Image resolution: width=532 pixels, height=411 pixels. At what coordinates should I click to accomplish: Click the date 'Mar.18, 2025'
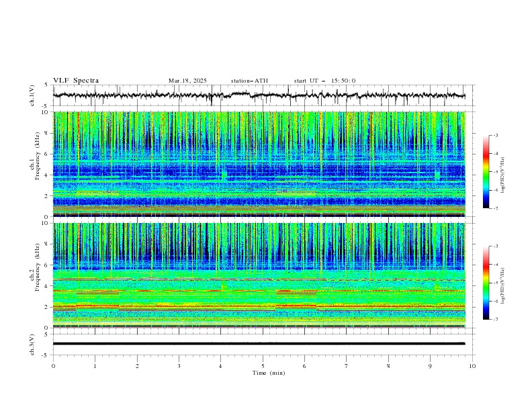[x=187, y=81]
